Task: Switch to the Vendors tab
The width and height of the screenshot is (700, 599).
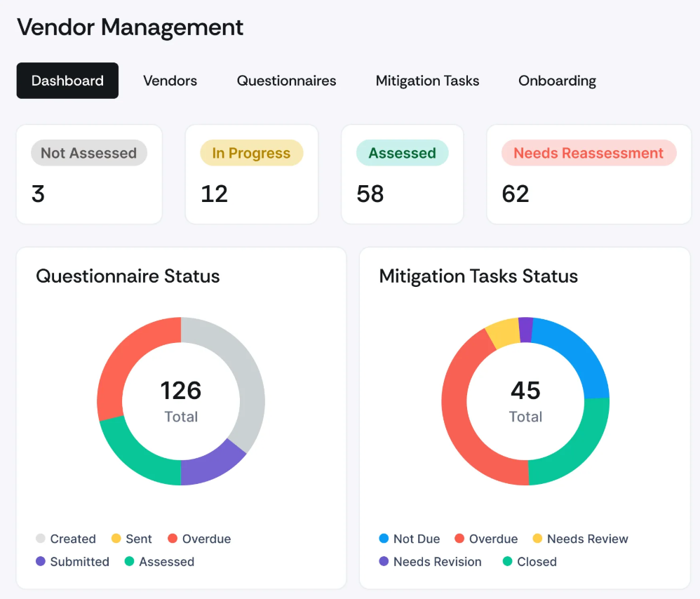Action: click(170, 81)
